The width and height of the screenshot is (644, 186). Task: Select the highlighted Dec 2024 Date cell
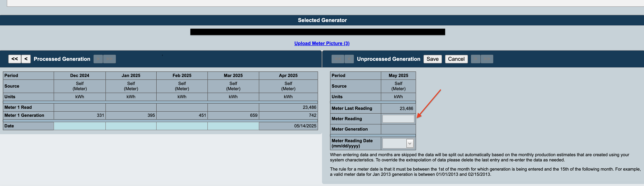[80, 126]
